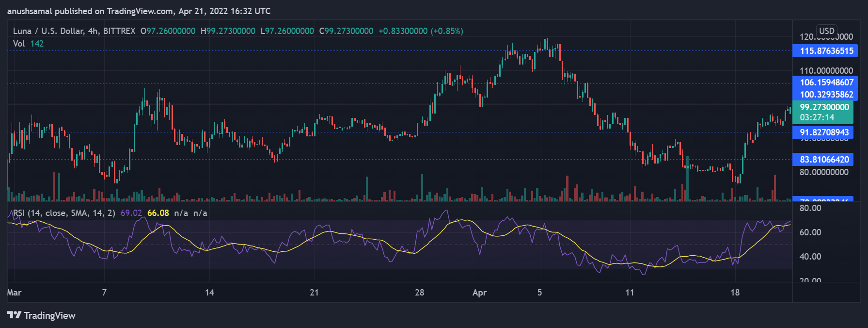The image size is (868, 328).
Task: Select the 106.15948607 price label
Action: [x=825, y=82]
